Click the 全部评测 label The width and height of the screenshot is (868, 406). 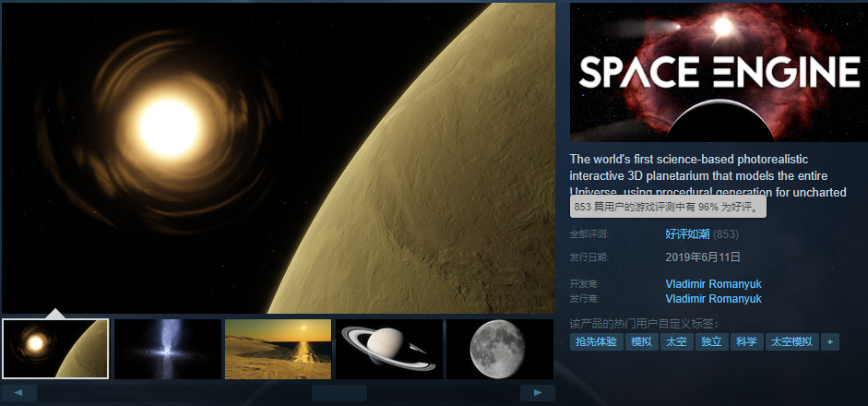pyautogui.click(x=589, y=234)
